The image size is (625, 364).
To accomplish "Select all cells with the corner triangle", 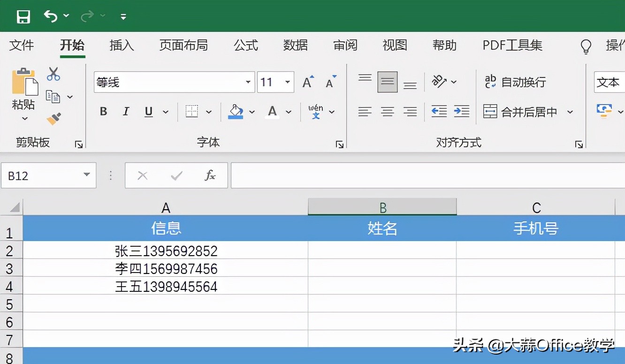I will point(15,207).
